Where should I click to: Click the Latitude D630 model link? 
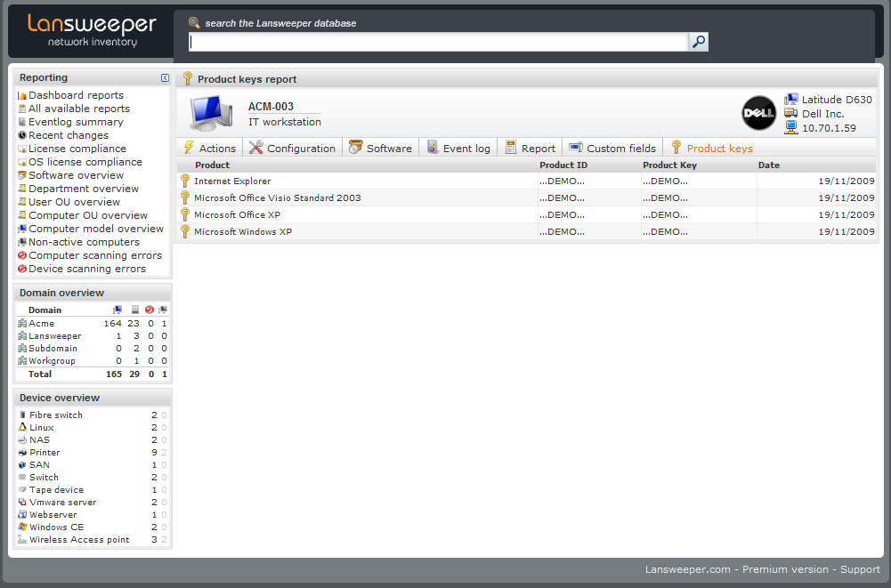coord(837,100)
